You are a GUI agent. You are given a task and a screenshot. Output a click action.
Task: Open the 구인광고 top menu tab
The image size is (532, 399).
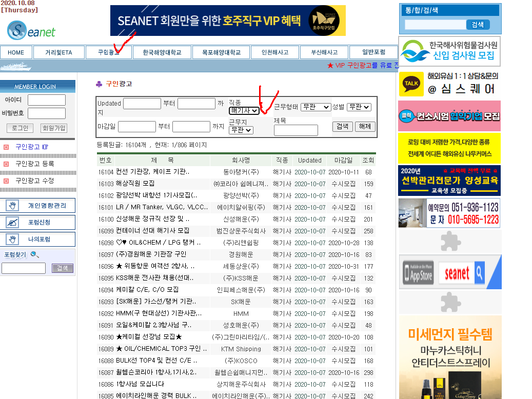(109, 52)
